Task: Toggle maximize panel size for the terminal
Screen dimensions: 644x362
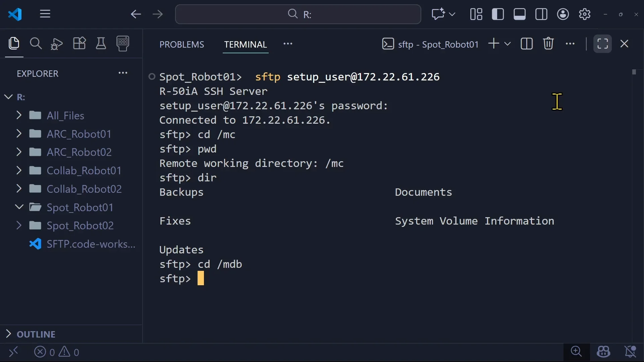Action: [603, 44]
